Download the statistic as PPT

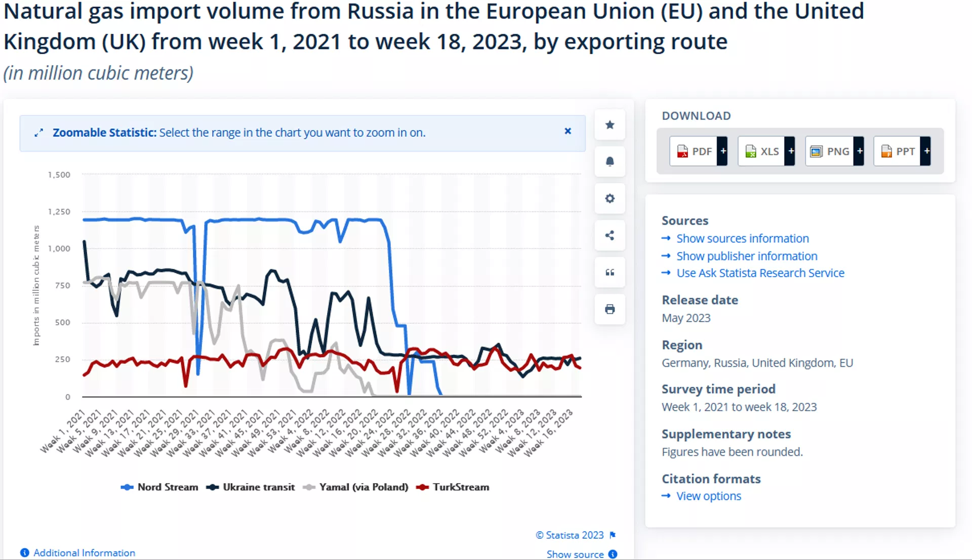(897, 151)
